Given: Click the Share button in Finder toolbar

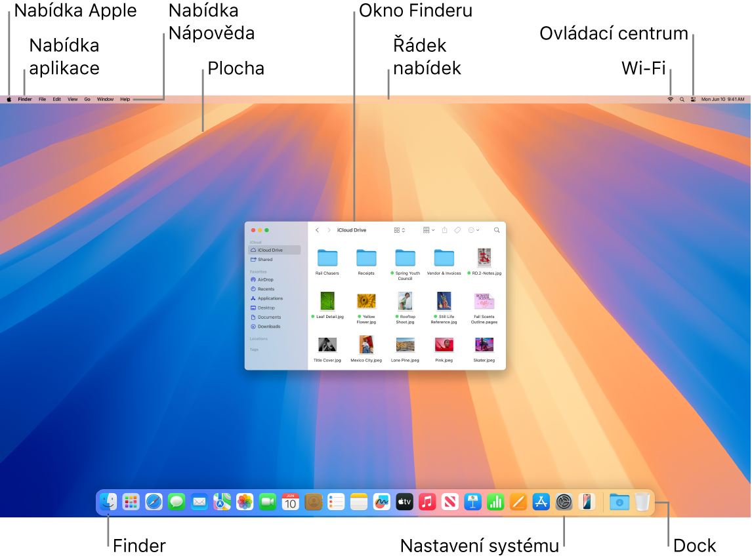Looking at the screenshot, I should pos(445,230).
